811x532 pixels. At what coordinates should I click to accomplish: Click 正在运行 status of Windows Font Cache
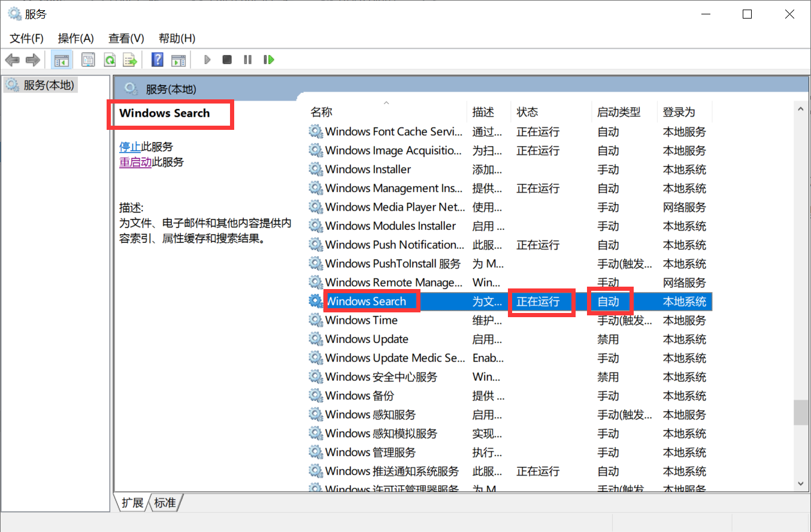(538, 132)
